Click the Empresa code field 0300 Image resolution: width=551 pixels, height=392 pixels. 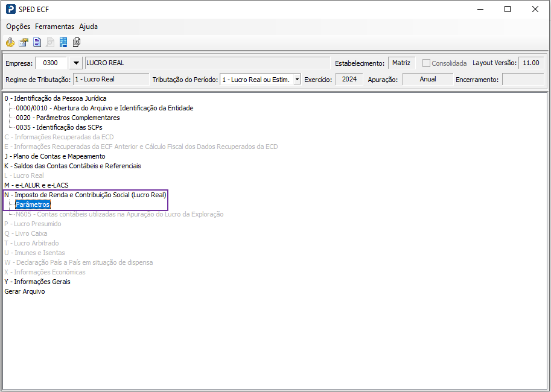click(51, 63)
